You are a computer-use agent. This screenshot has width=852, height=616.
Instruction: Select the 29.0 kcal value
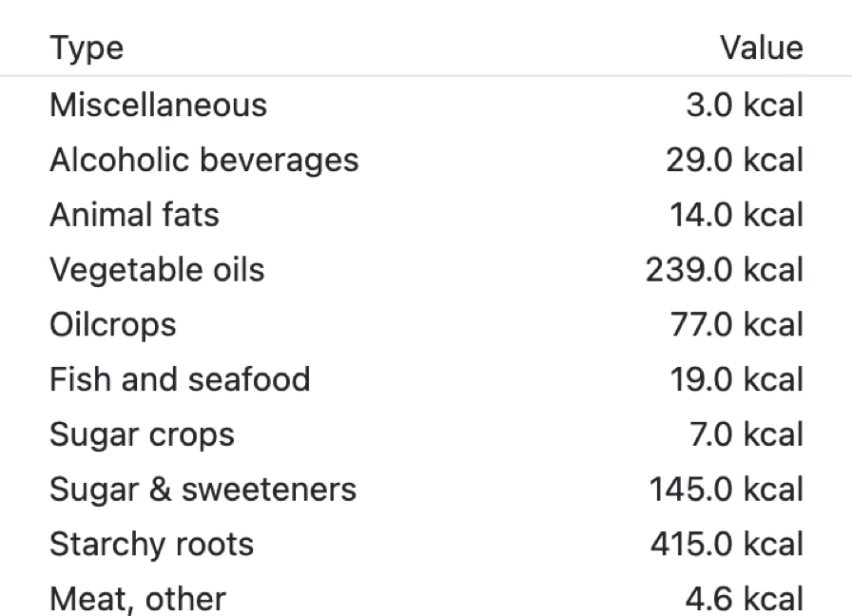(734, 160)
